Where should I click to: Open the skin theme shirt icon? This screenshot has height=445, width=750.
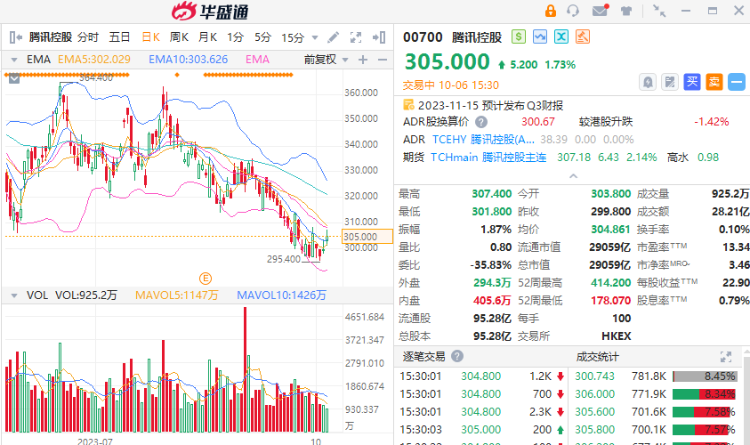(x=626, y=11)
